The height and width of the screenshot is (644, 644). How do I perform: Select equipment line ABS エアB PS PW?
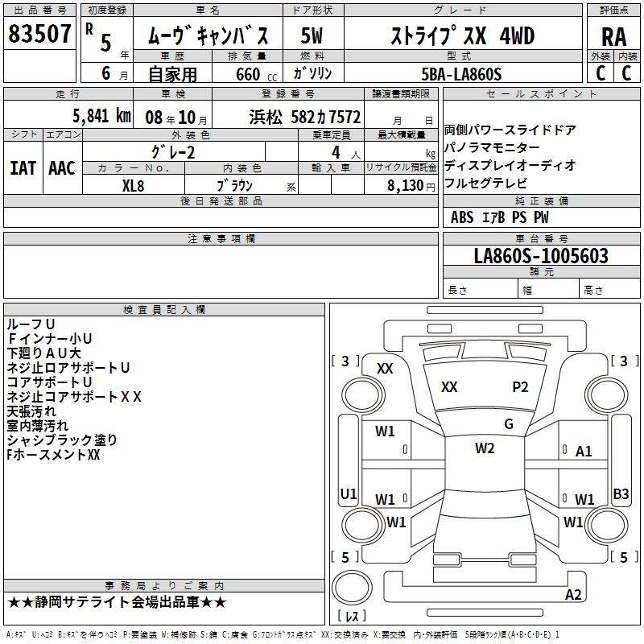pyautogui.click(x=499, y=217)
